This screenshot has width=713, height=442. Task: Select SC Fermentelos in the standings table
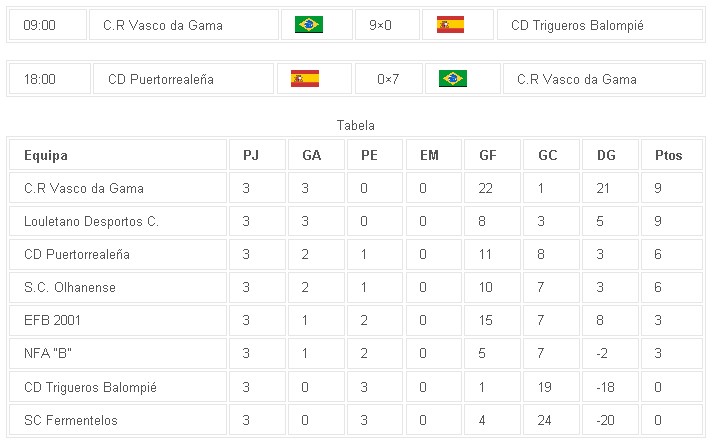pyautogui.click(x=71, y=420)
